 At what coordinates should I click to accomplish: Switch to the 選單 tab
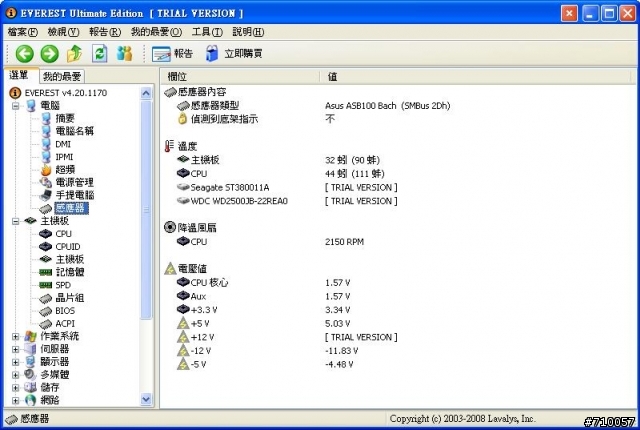coord(21,75)
